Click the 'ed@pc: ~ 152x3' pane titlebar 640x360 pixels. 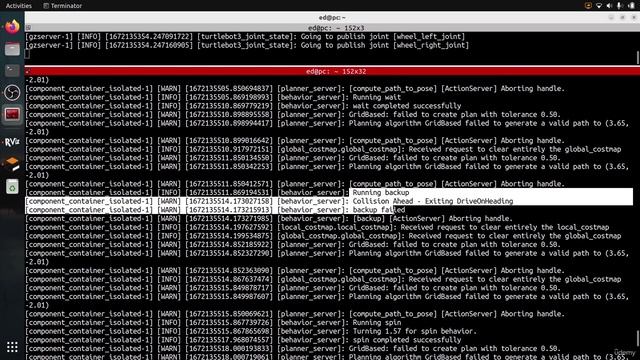[332, 28]
